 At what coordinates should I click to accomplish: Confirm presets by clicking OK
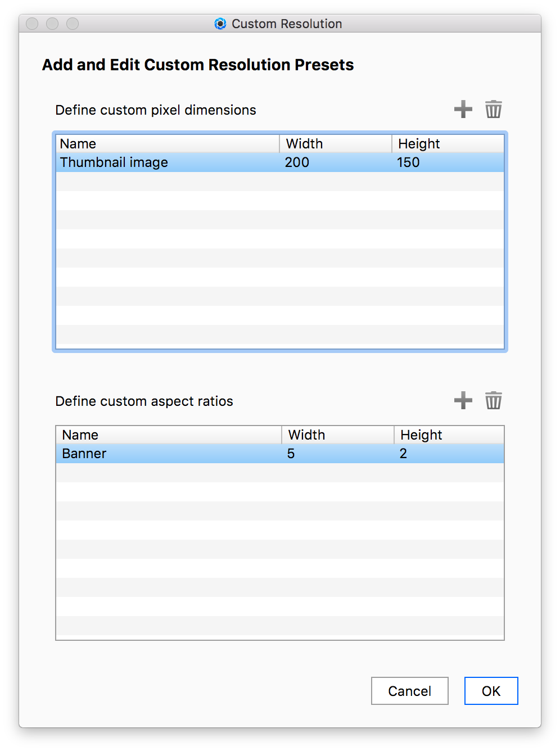click(x=490, y=691)
